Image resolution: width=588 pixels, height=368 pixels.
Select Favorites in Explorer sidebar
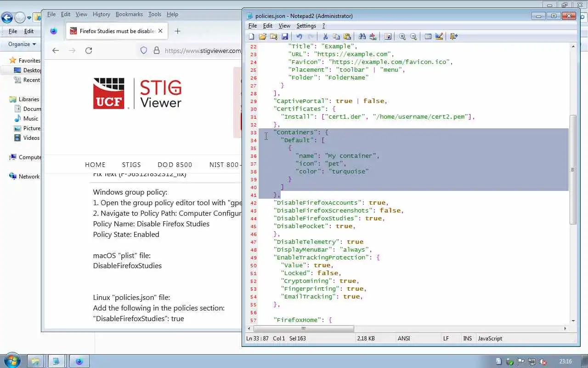click(29, 60)
